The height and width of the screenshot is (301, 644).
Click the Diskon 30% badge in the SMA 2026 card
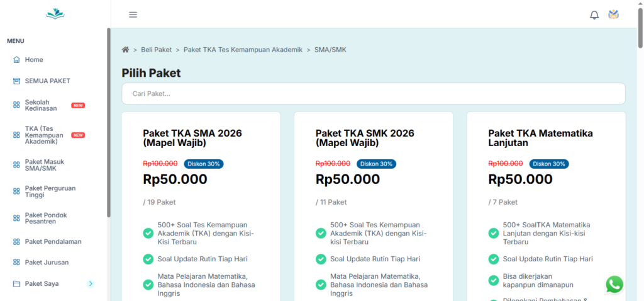click(204, 164)
